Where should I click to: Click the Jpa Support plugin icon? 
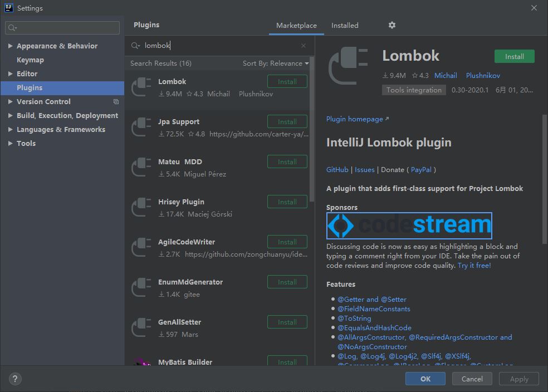[141, 128]
